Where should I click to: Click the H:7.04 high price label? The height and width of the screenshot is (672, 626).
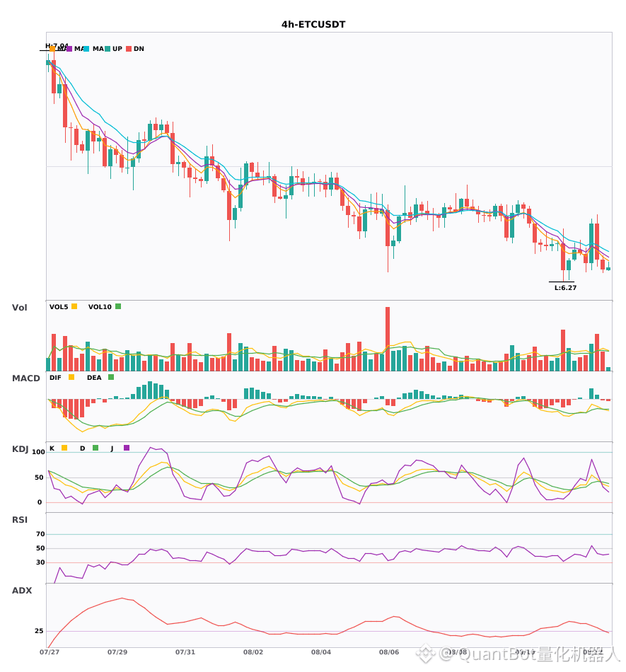click(57, 45)
